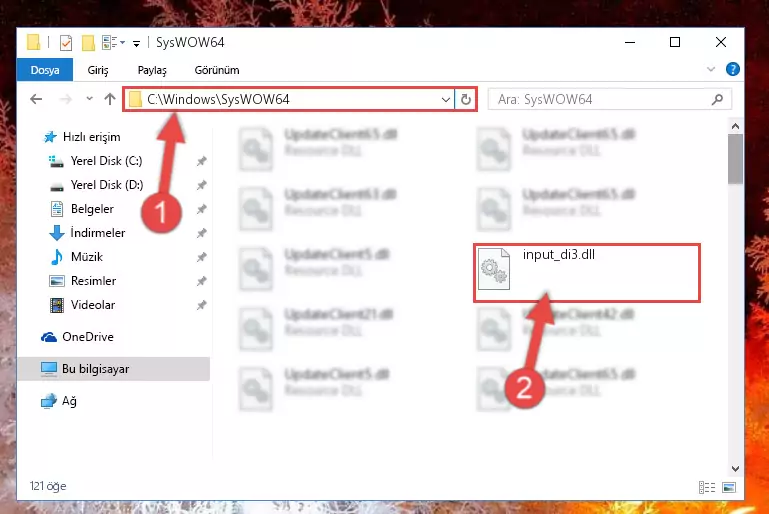Open İndirmeler in navigation pane
This screenshot has height=514, width=769.
tap(97, 233)
